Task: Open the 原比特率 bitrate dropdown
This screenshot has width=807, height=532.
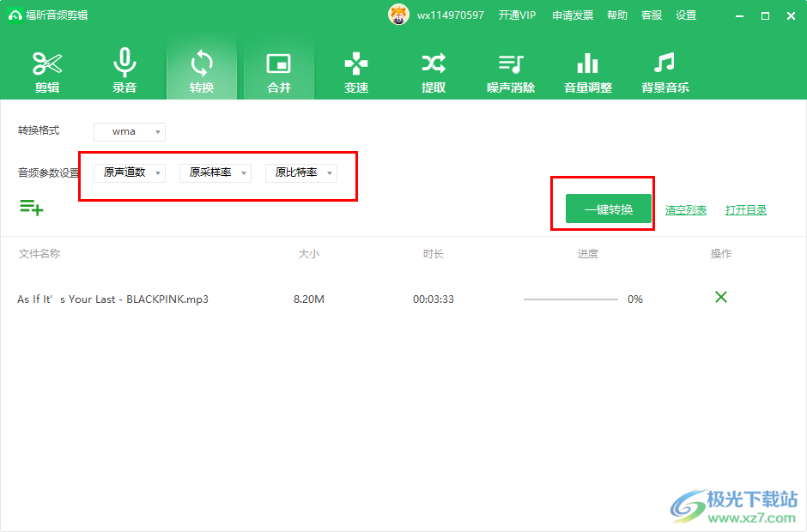Action: [x=301, y=173]
